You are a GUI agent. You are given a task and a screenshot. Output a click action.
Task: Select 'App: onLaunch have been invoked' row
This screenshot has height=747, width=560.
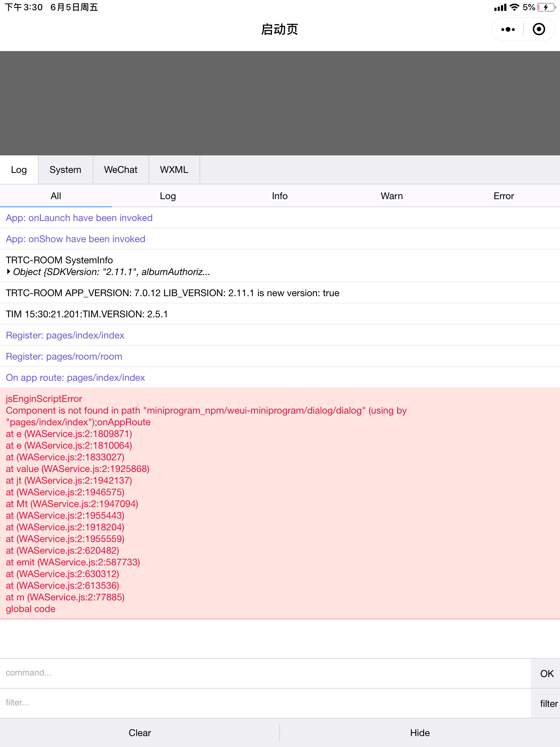(280, 218)
